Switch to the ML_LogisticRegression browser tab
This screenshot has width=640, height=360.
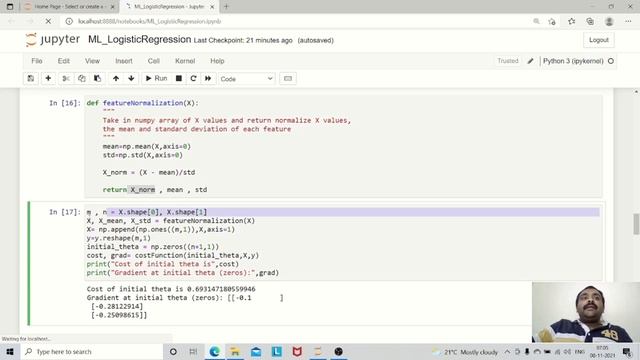pos(169,7)
